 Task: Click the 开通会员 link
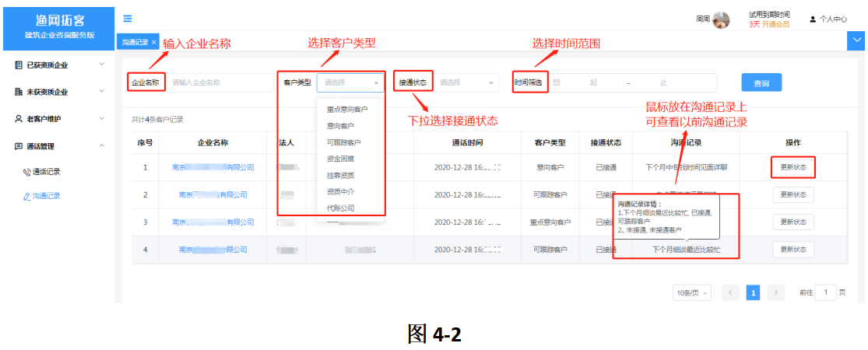pyautogui.click(x=775, y=24)
